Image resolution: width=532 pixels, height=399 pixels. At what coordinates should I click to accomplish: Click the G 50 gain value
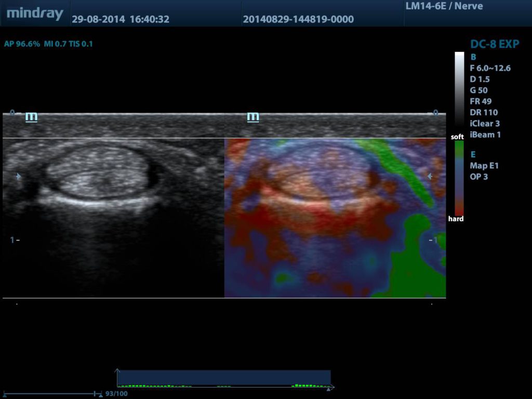coord(478,90)
